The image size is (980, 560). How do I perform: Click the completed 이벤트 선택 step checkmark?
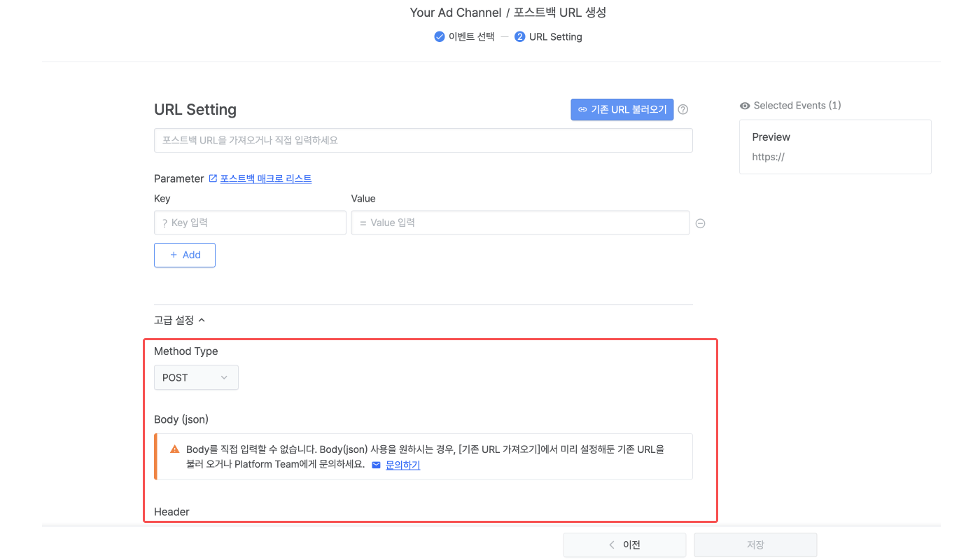click(440, 36)
